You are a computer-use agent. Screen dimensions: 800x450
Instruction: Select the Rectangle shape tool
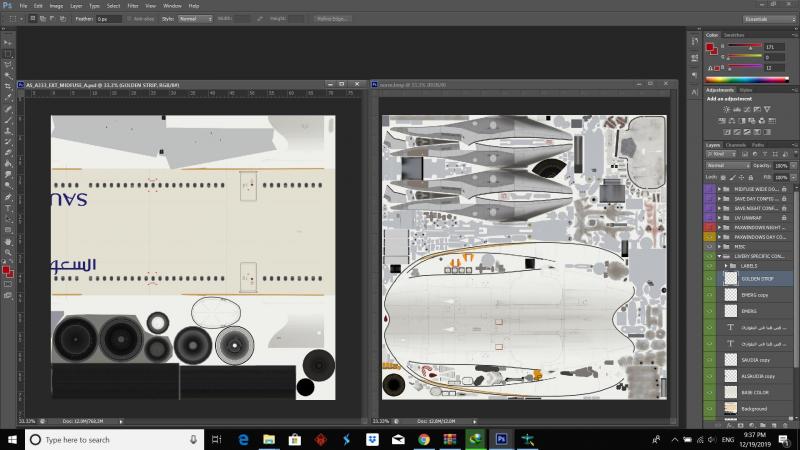coord(7,230)
